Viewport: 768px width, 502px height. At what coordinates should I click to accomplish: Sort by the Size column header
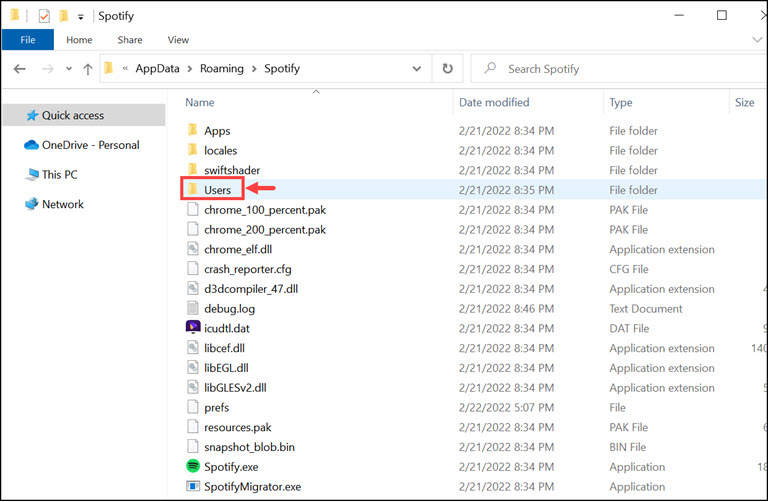pos(744,102)
